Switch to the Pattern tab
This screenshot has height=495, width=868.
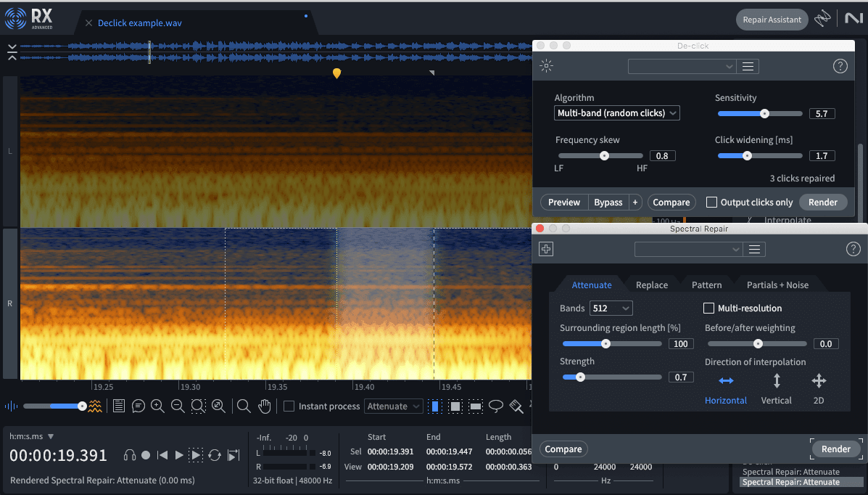coord(706,285)
